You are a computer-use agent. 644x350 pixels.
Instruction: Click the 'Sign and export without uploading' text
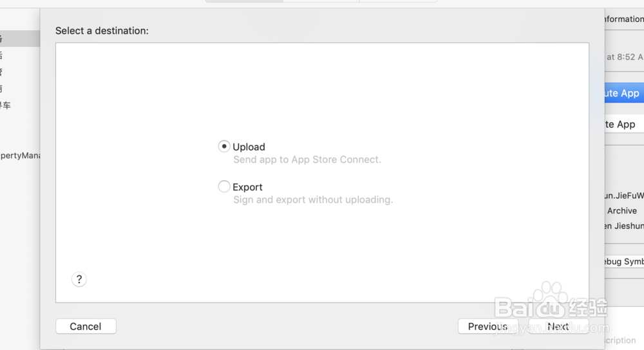coord(313,199)
